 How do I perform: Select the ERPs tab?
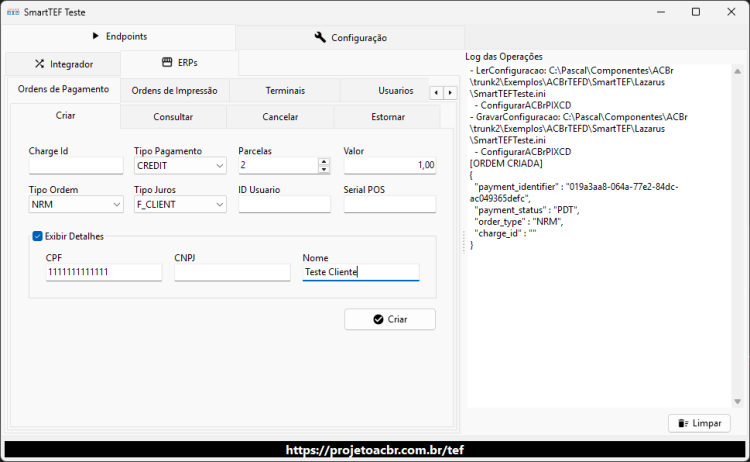click(179, 63)
